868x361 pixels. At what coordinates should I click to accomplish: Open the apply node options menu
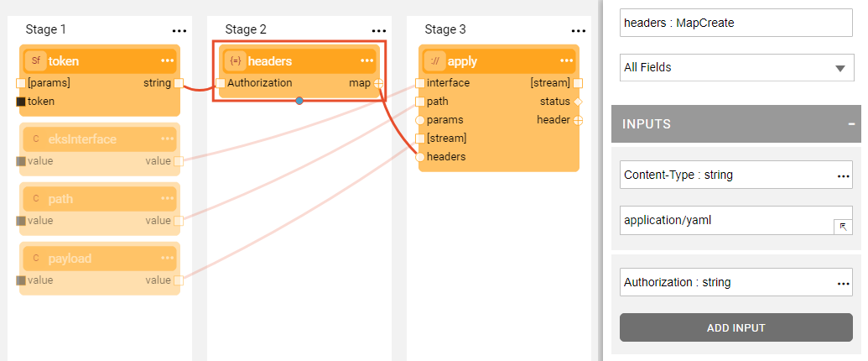click(x=566, y=60)
